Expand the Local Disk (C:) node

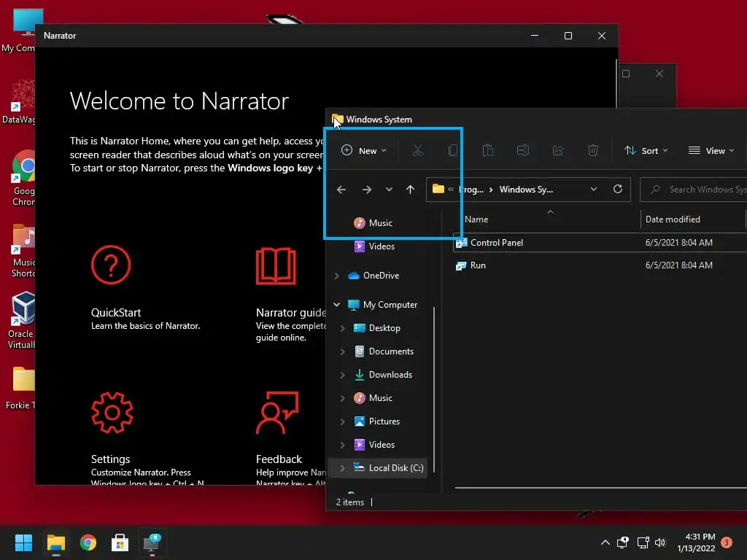343,468
